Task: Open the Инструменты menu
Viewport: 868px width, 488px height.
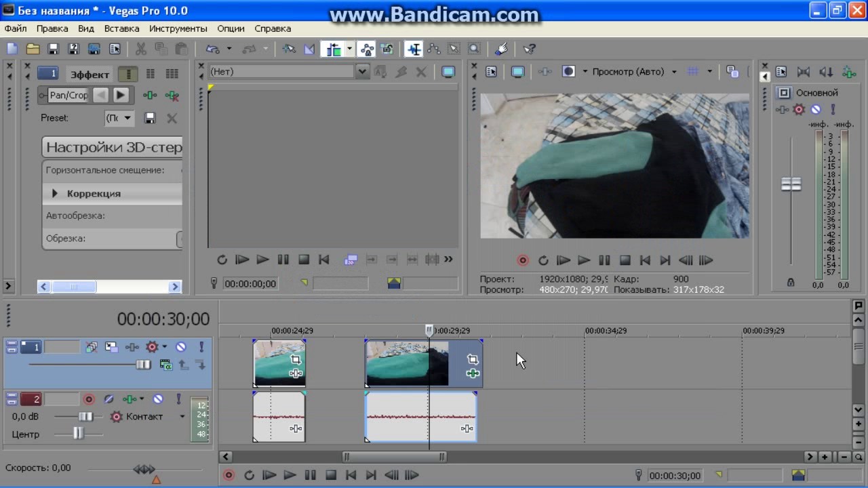Action: (x=178, y=28)
